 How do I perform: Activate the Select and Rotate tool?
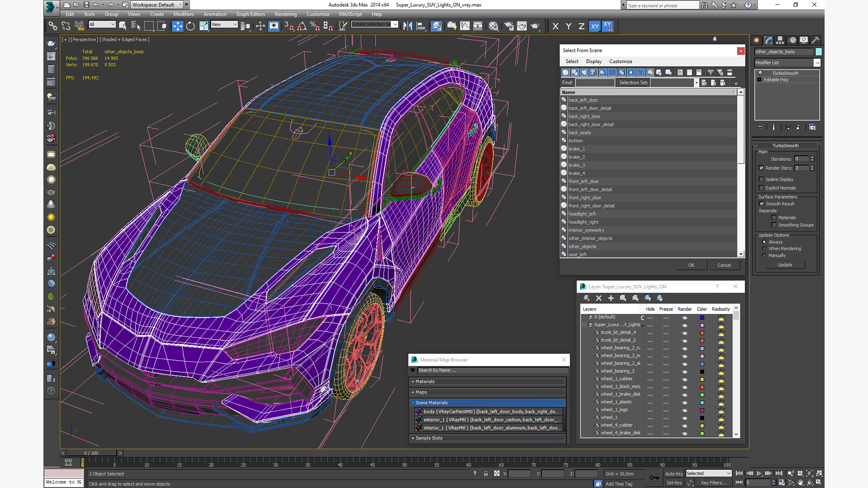190,26
